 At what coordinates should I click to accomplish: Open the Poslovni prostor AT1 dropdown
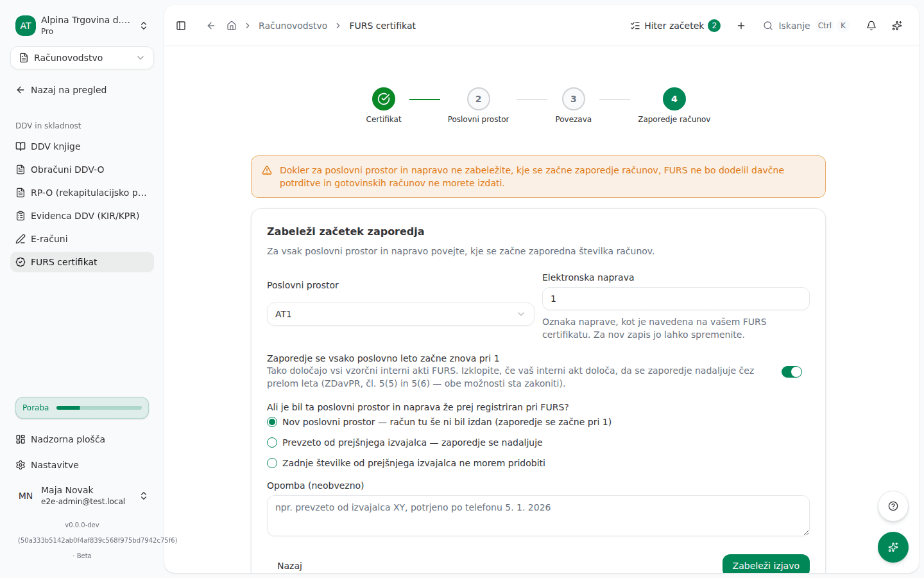tap(400, 314)
